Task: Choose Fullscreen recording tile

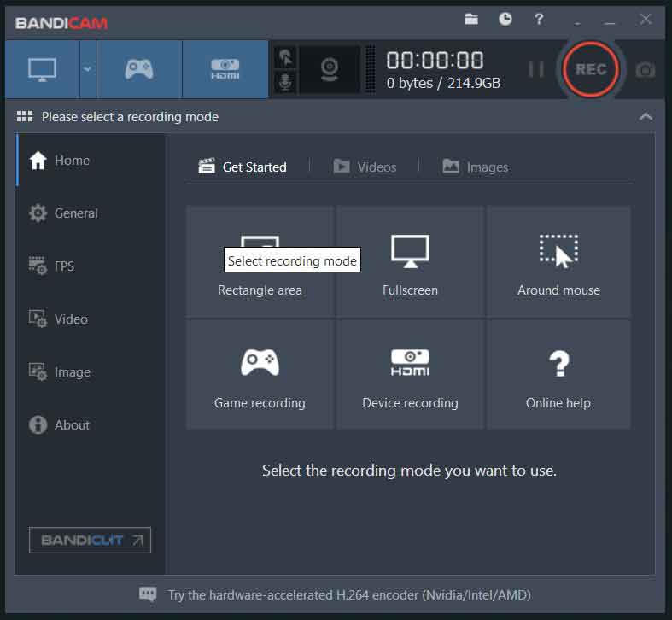Action: [x=410, y=261]
